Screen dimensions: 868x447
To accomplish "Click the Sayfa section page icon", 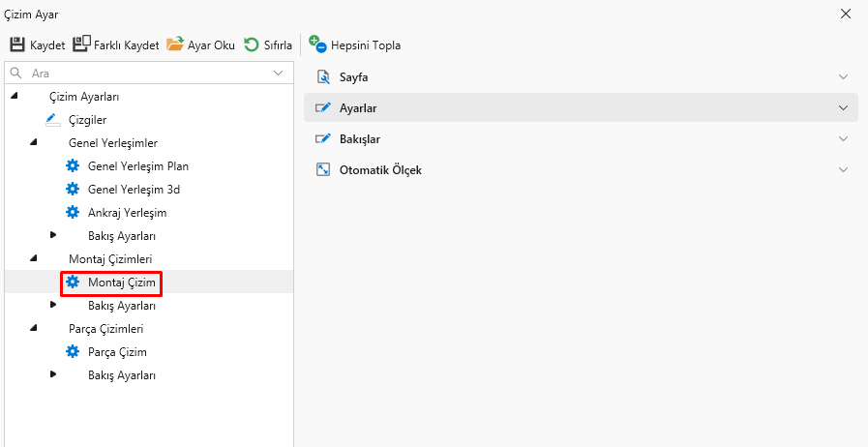I will 323,77.
